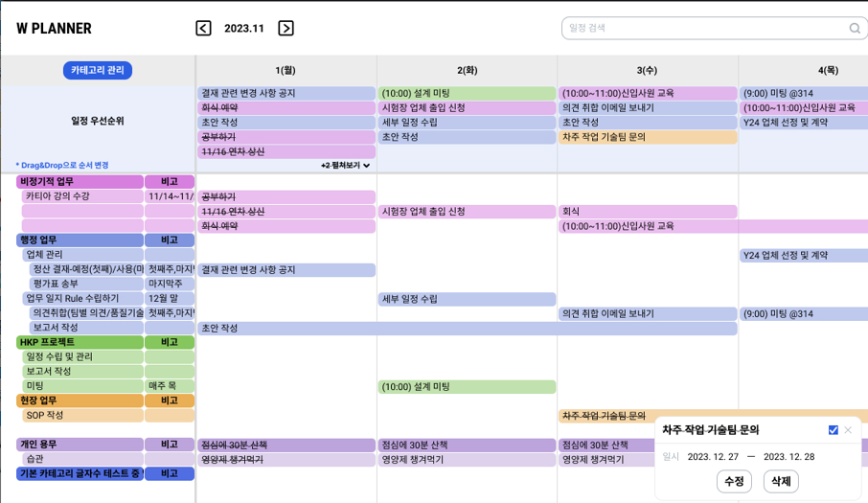The image size is (868, 503).
Task: Select the 현장 업무 category header
Action: coord(80,400)
